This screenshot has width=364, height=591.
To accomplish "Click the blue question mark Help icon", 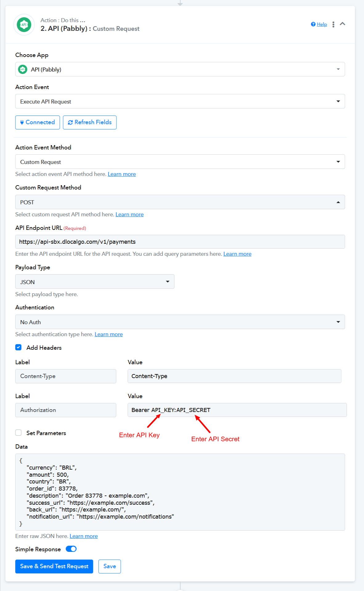I will point(313,24).
